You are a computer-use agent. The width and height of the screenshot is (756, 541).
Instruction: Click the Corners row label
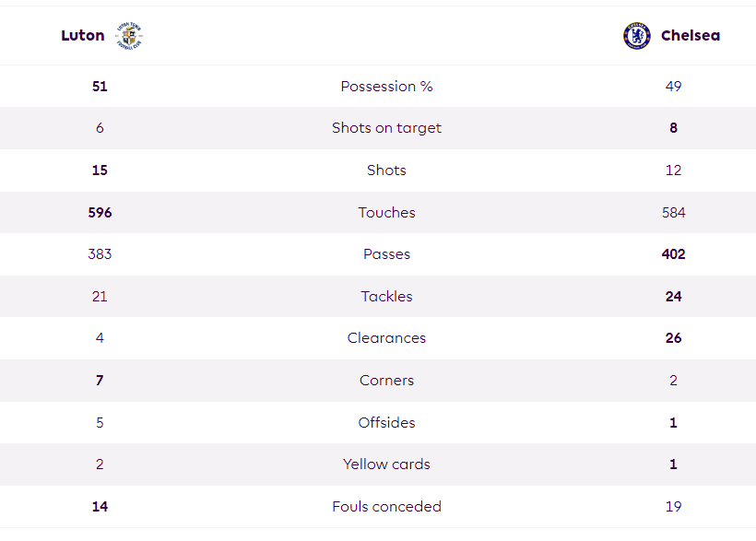click(386, 381)
